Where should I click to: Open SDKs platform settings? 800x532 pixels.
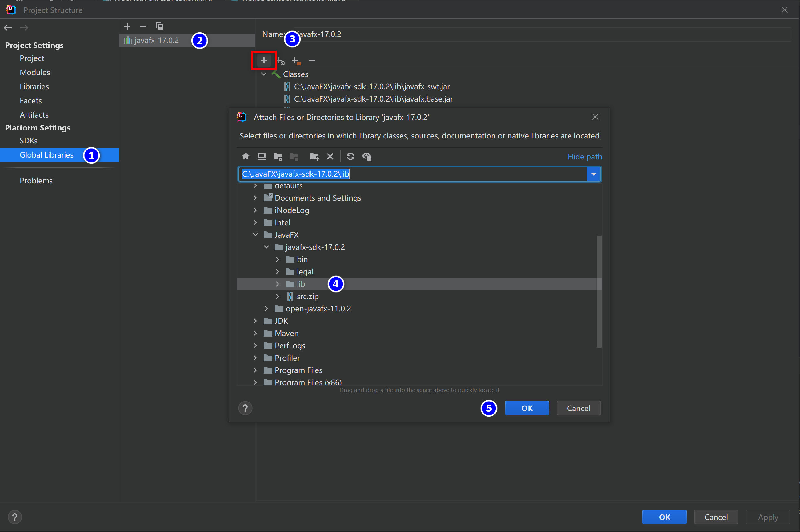(x=29, y=141)
